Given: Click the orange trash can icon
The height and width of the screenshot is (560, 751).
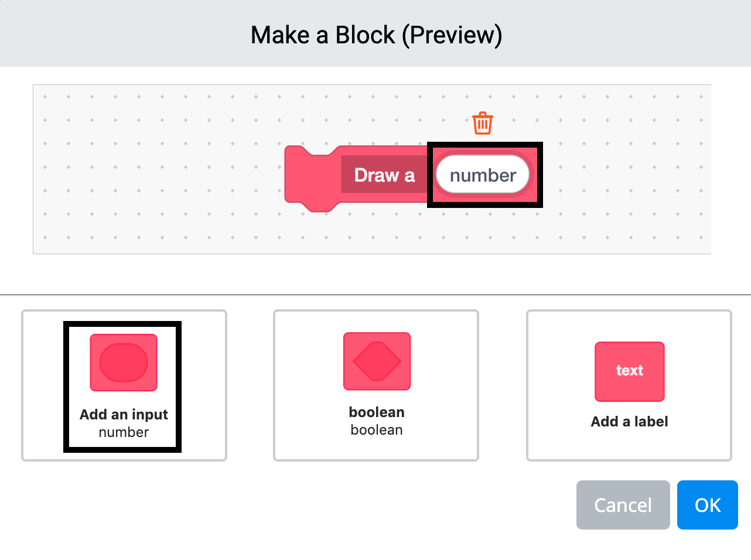Looking at the screenshot, I should 482,122.
